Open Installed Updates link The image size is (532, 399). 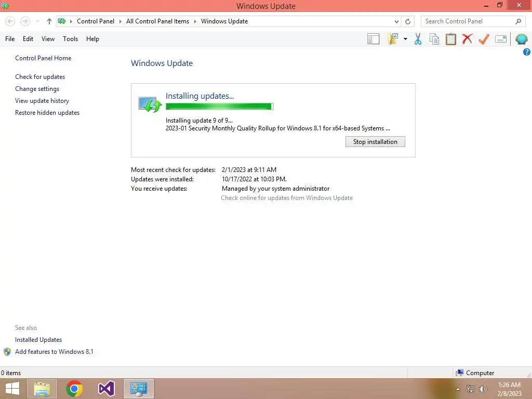pos(38,340)
